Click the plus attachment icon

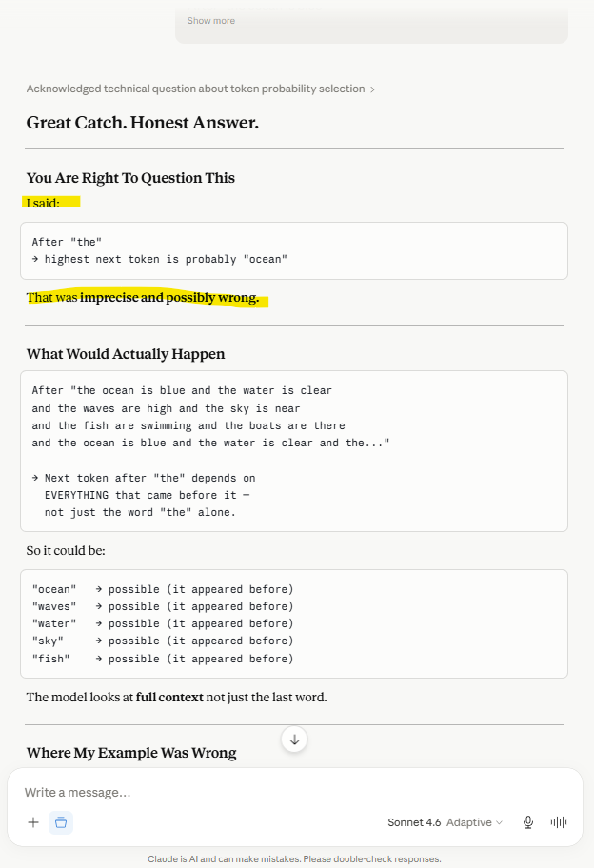[x=33, y=822]
